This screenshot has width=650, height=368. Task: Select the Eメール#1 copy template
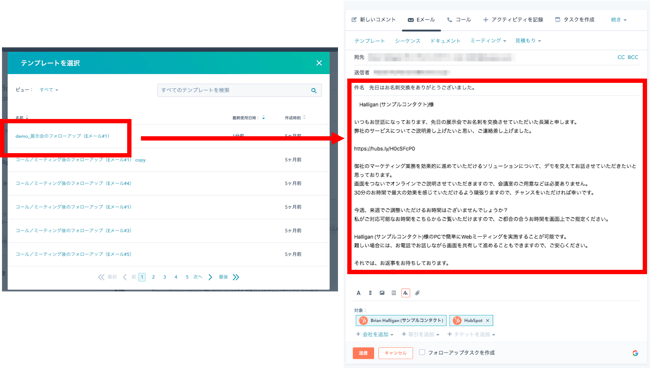(80, 160)
